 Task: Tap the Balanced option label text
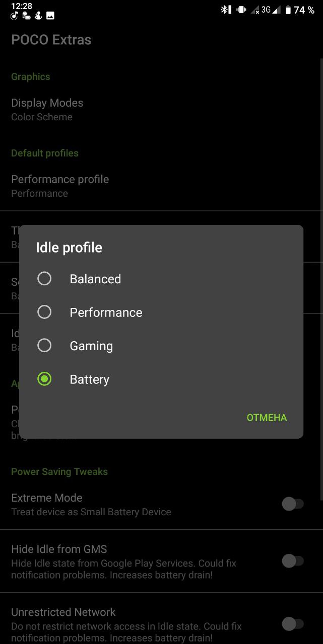pos(95,279)
